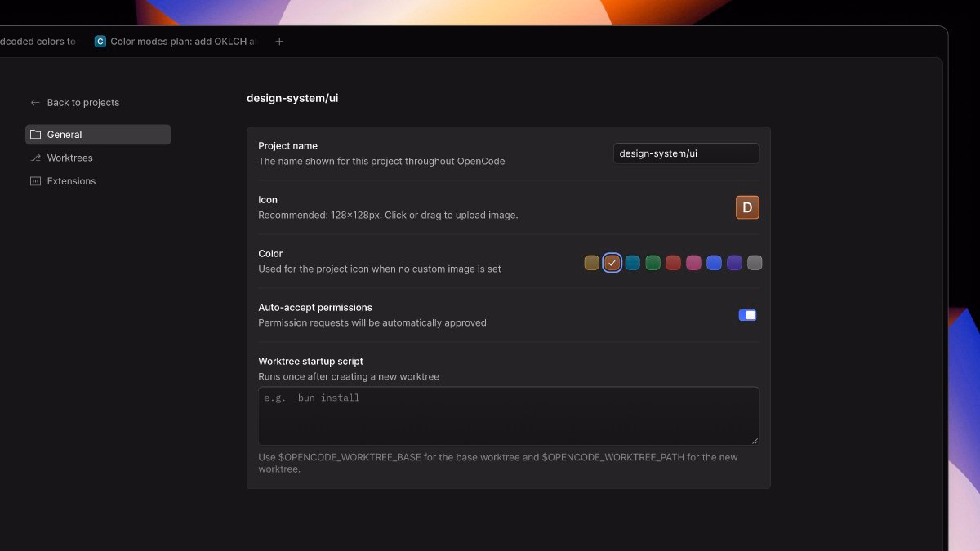Open the Worktrees settings section
This screenshot has height=551, width=980.
coord(98,158)
